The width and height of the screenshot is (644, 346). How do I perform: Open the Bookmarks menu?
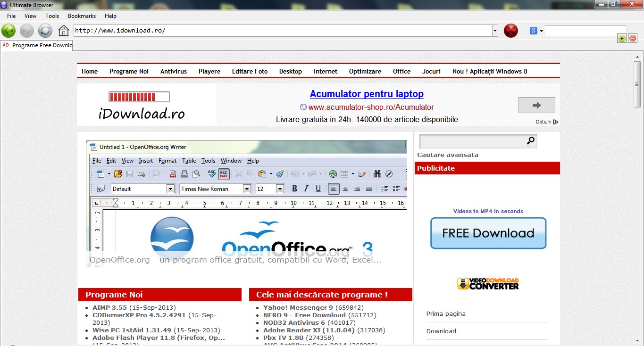(x=82, y=16)
